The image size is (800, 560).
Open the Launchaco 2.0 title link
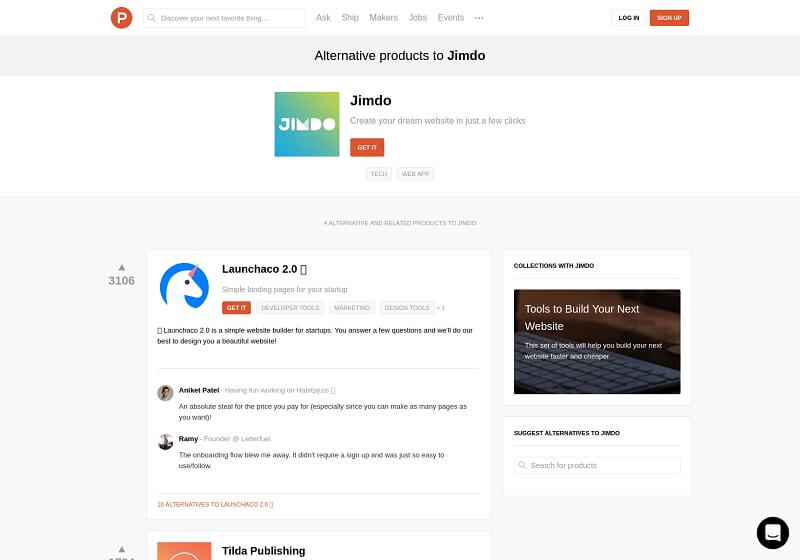point(264,269)
